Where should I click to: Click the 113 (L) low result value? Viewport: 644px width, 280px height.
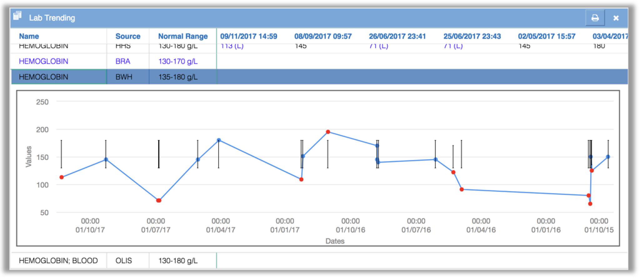coord(232,47)
